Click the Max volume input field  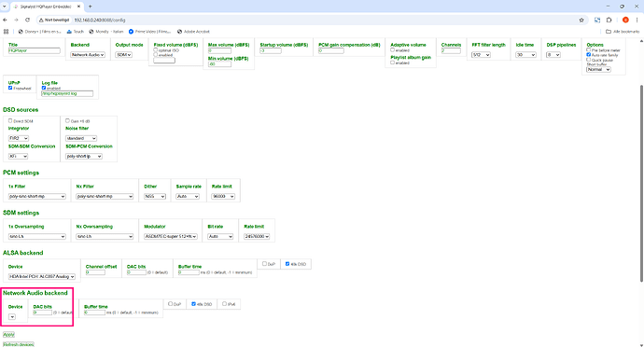(x=219, y=50)
